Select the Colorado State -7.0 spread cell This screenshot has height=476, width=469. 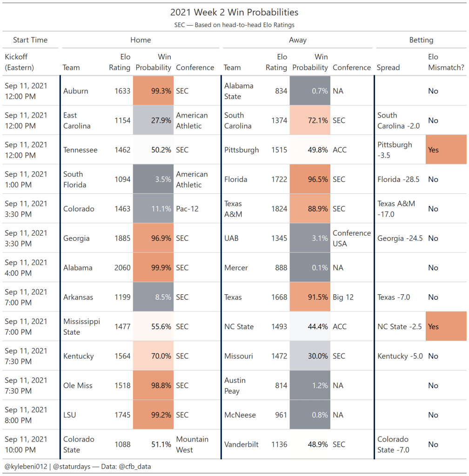(x=392, y=444)
